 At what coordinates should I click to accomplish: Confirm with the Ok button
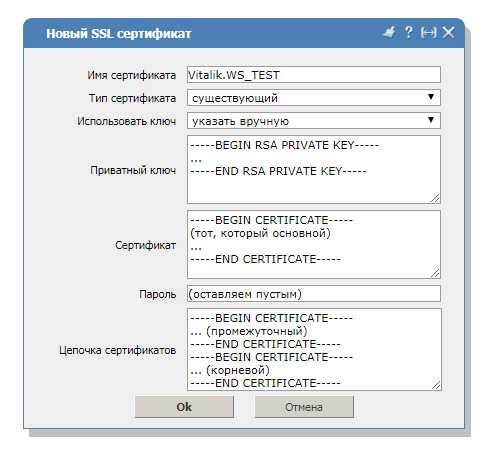184,407
